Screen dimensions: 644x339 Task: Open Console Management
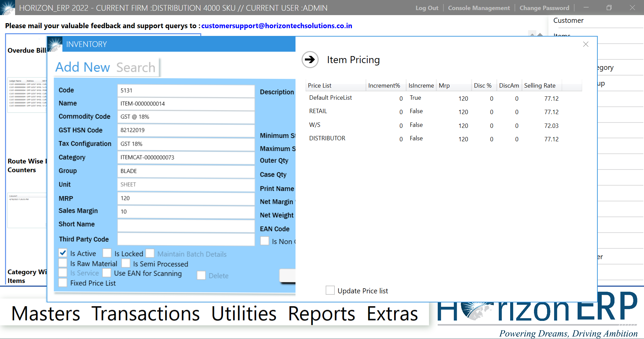pos(479,8)
